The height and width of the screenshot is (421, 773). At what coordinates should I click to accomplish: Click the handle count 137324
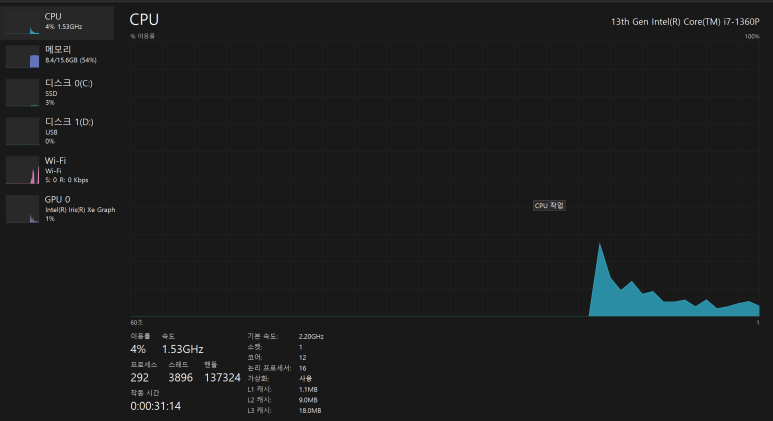pyautogui.click(x=222, y=378)
